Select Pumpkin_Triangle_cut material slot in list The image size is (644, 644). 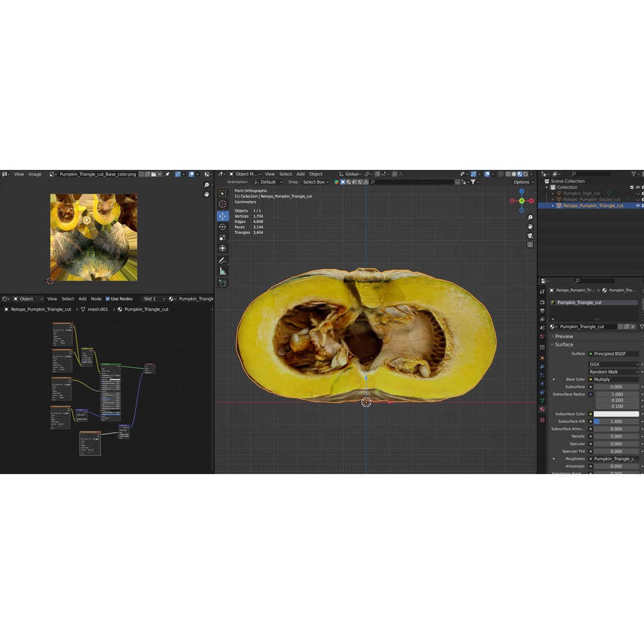click(594, 302)
